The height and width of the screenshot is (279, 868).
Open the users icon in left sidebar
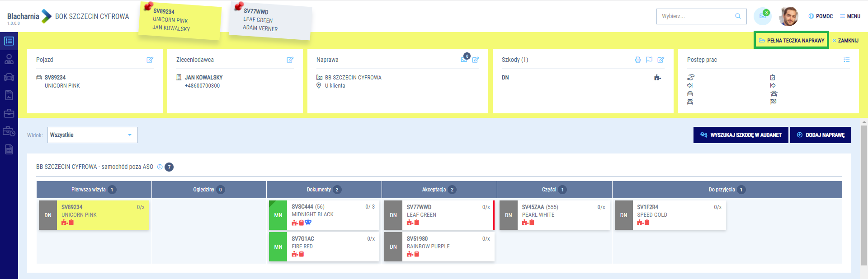[x=9, y=59]
